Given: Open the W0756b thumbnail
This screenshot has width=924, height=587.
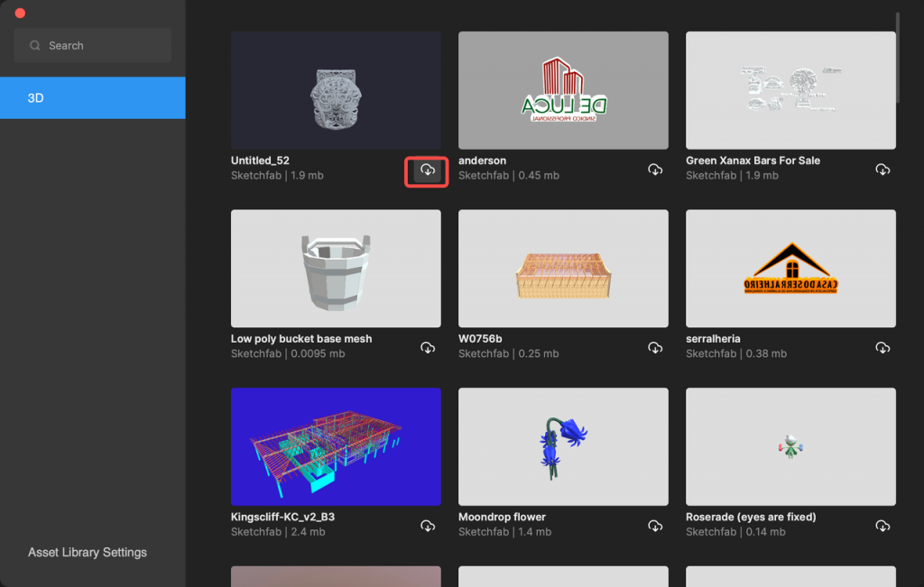Looking at the screenshot, I should [x=563, y=269].
